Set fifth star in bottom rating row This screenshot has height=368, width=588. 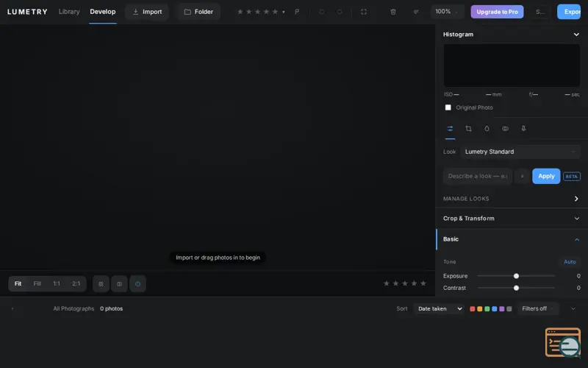(423, 283)
